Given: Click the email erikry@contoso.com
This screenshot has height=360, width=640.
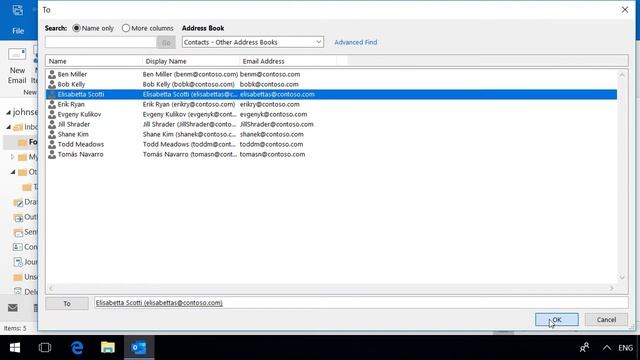Looking at the screenshot, I should [270, 104].
